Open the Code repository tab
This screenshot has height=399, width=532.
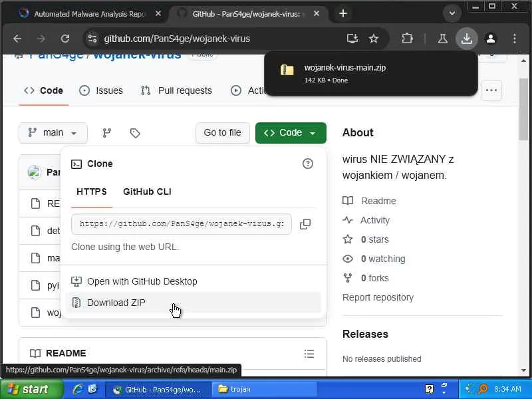pos(44,90)
